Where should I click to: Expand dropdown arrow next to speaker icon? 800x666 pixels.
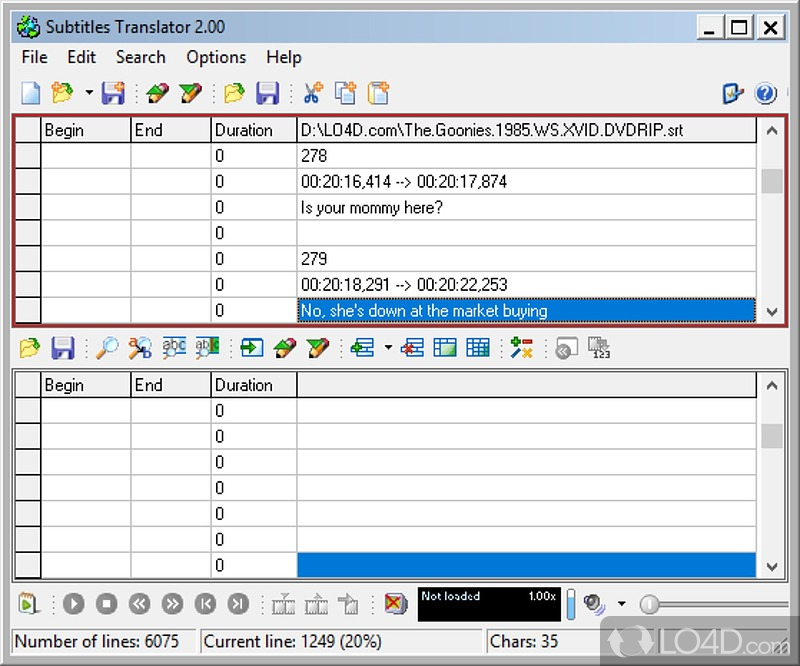pyautogui.click(x=621, y=604)
